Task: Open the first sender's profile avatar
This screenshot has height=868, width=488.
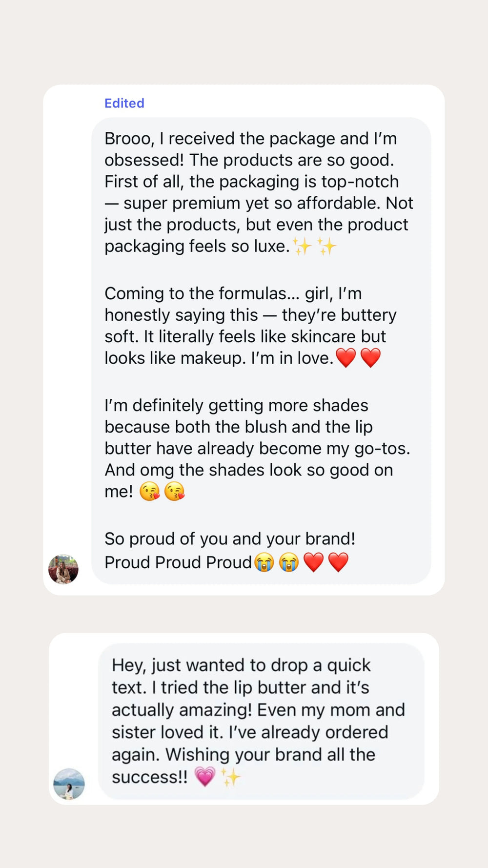Action: click(x=63, y=569)
